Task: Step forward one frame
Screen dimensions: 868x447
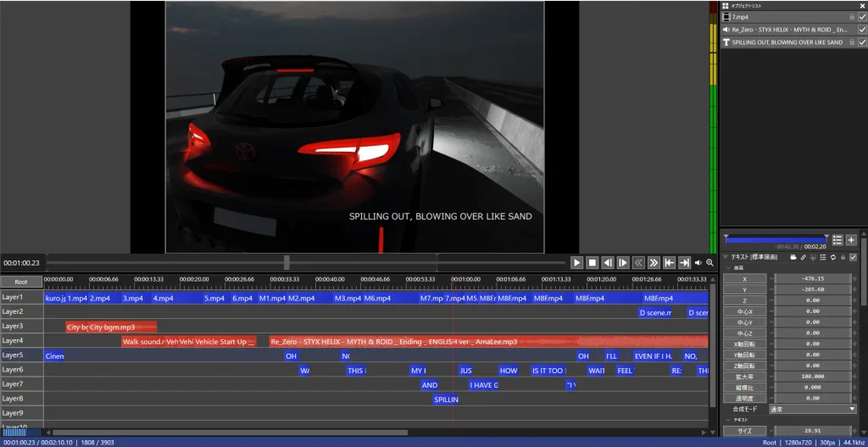Action: pyautogui.click(x=623, y=263)
